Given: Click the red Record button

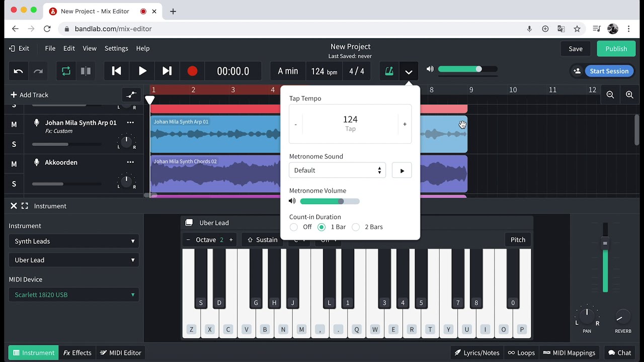Looking at the screenshot, I should pyautogui.click(x=192, y=71).
